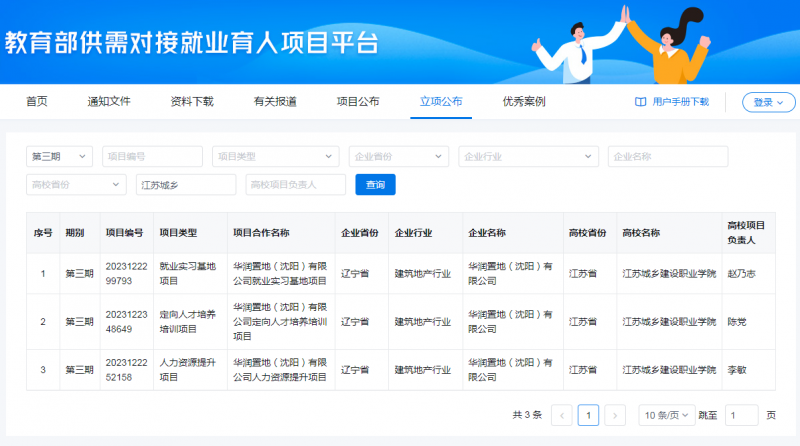
Task: Switch to the 首页 tab
Action: 37,102
